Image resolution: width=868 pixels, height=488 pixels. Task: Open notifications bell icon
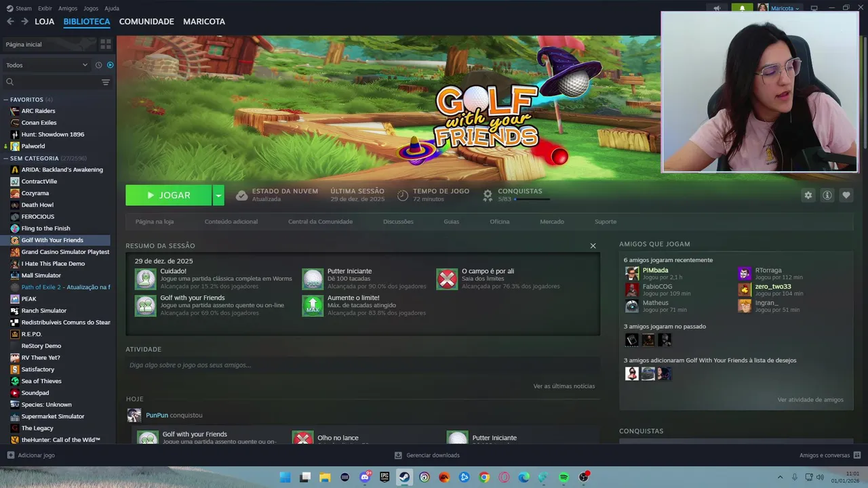[742, 8]
